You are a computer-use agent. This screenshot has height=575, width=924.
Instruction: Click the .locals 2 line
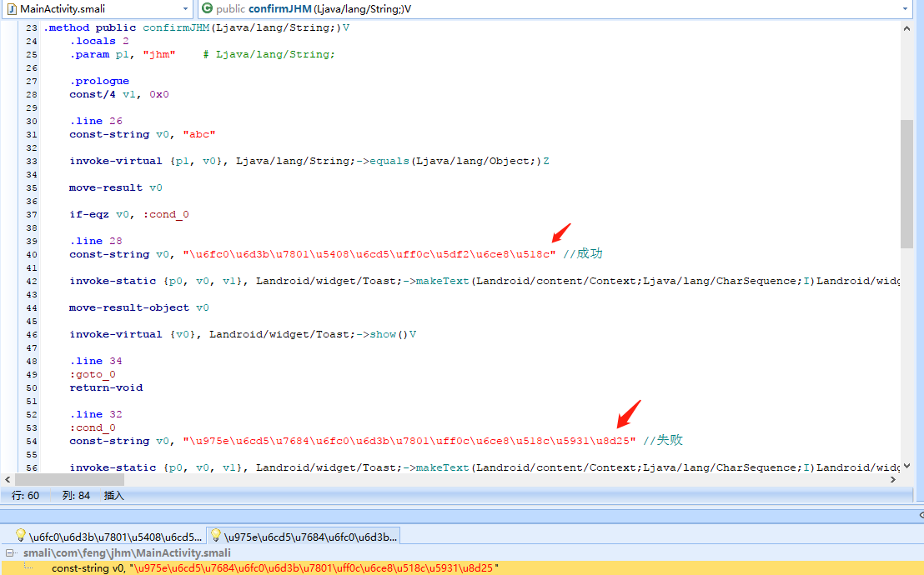(x=99, y=41)
